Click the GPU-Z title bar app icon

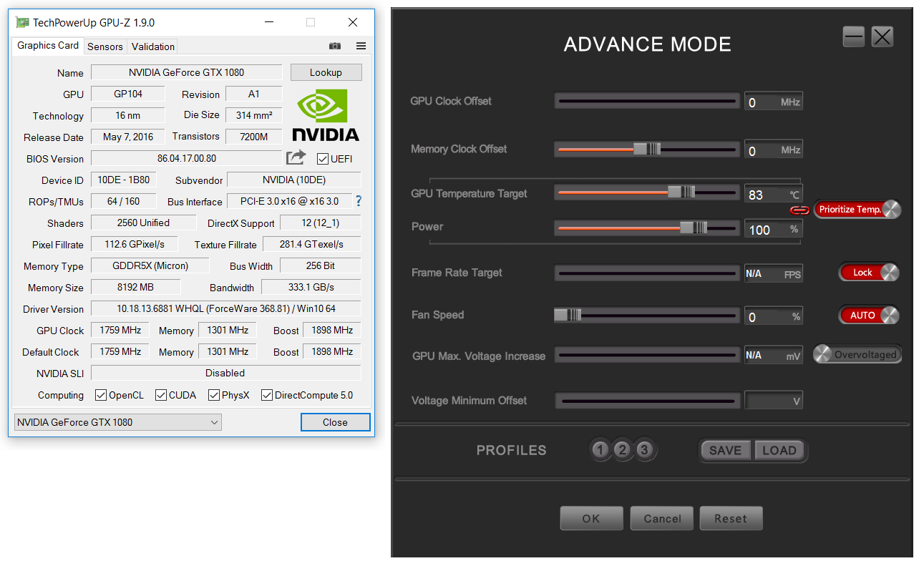22,22
